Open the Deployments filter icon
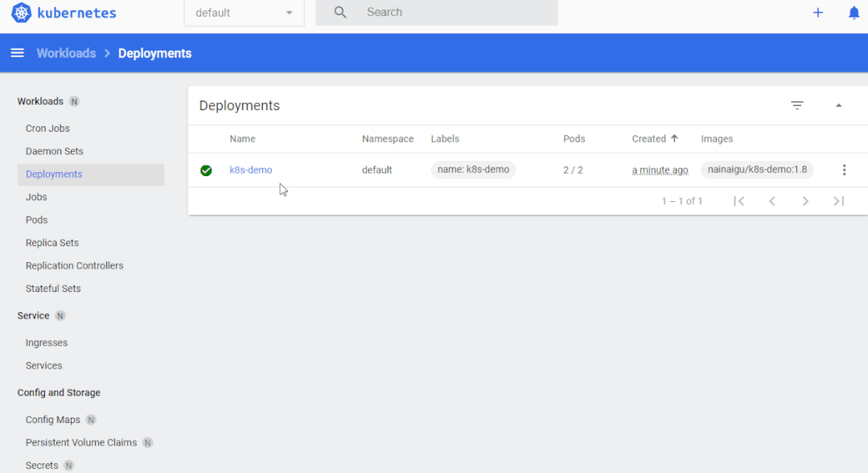Image resolution: width=868 pixels, height=473 pixels. pyautogui.click(x=796, y=105)
